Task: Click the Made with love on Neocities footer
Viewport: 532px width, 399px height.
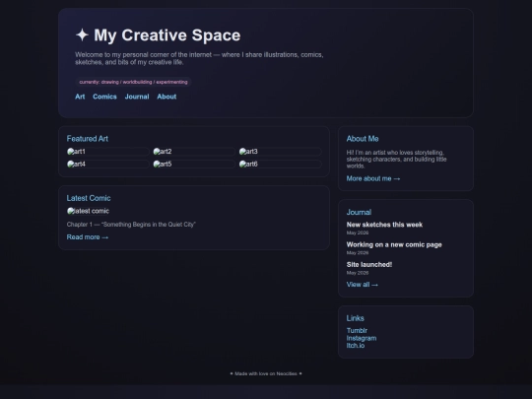Action: pos(266,374)
